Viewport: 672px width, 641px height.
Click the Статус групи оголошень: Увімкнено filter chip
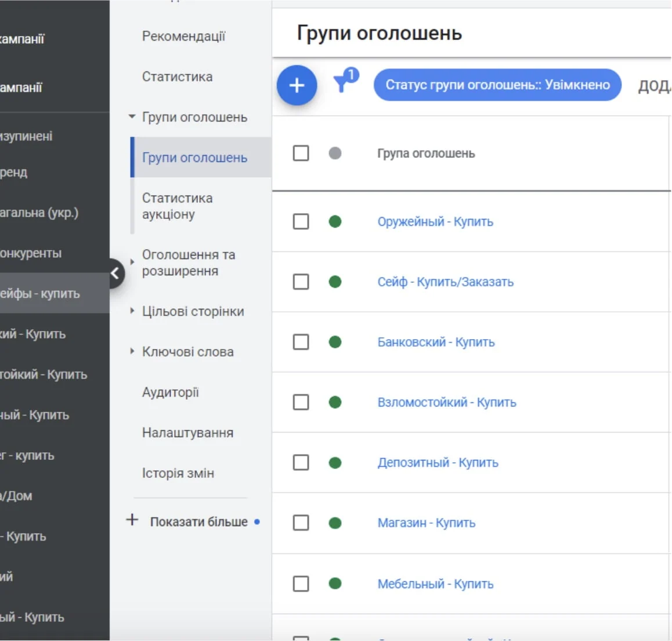(497, 85)
